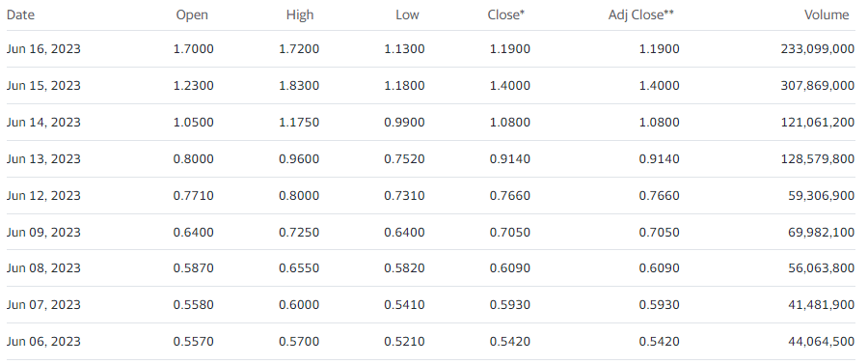Select the Jun 16, 2023 date cell

pos(43,48)
